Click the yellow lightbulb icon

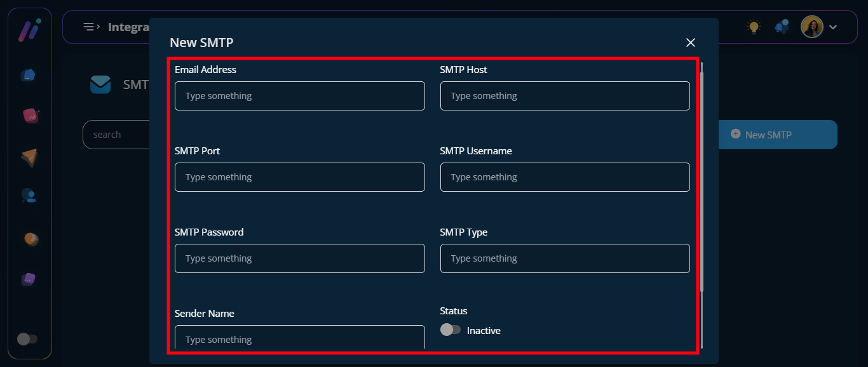754,27
